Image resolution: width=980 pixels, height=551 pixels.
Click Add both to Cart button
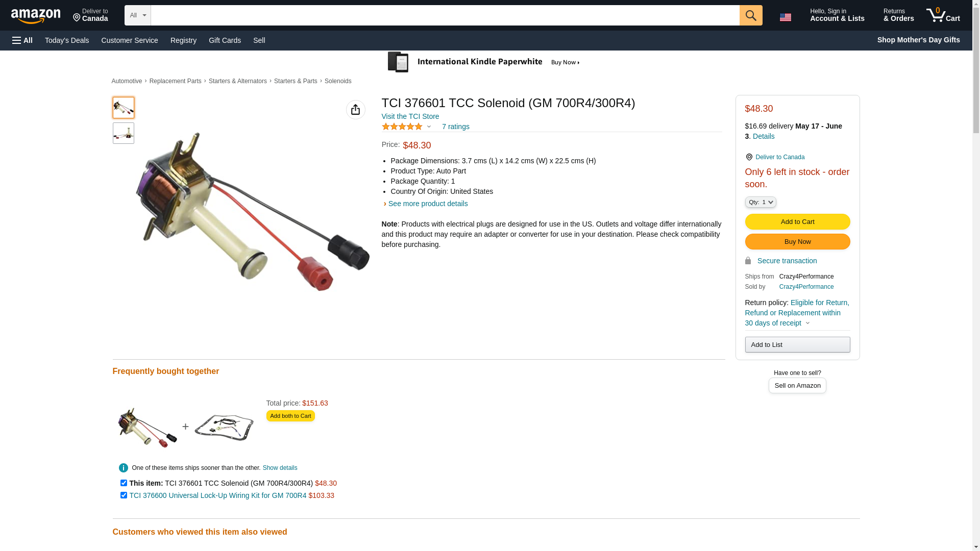pyautogui.click(x=290, y=416)
